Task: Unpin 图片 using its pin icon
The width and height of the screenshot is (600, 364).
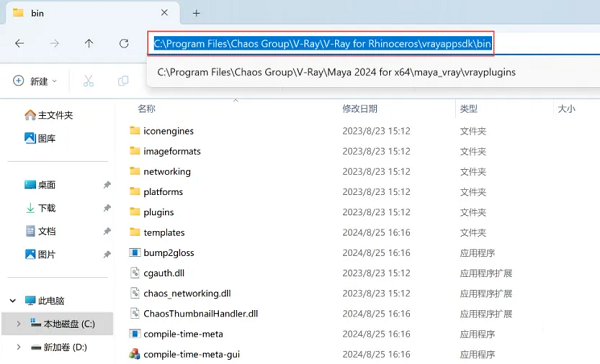Action: (107, 254)
